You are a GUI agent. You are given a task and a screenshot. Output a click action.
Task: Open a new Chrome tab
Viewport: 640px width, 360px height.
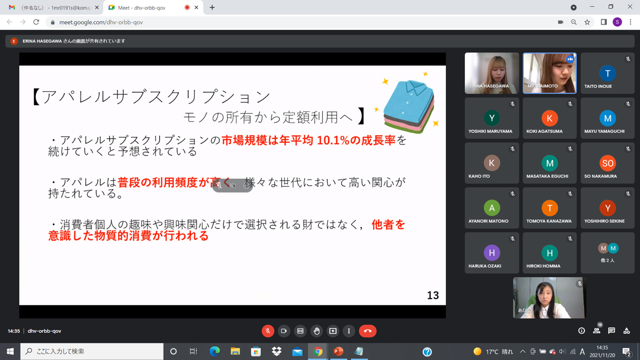(212, 7)
